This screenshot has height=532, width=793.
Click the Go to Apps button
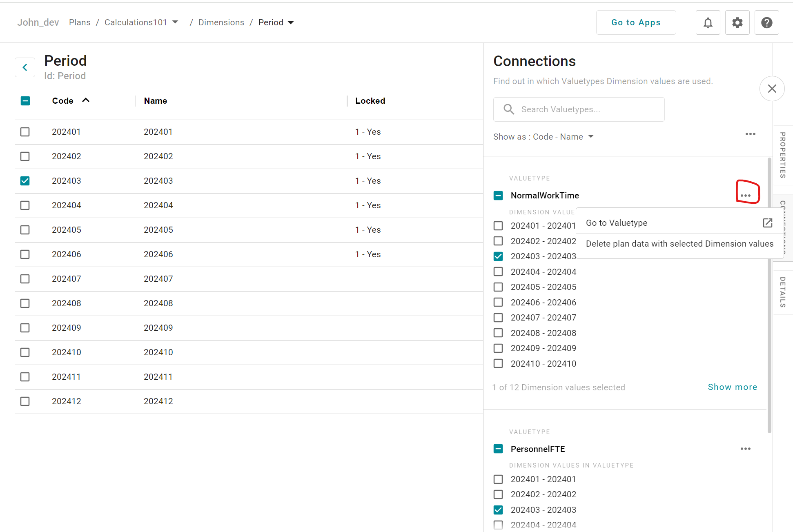click(x=635, y=22)
